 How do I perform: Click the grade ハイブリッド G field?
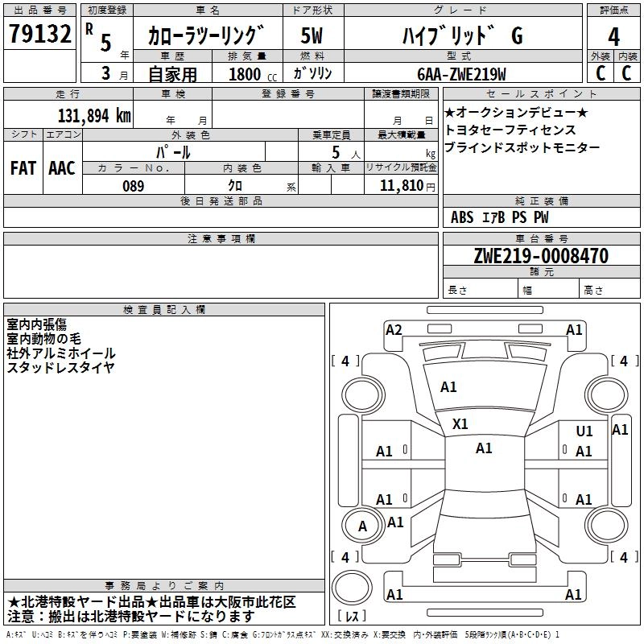coord(461,35)
